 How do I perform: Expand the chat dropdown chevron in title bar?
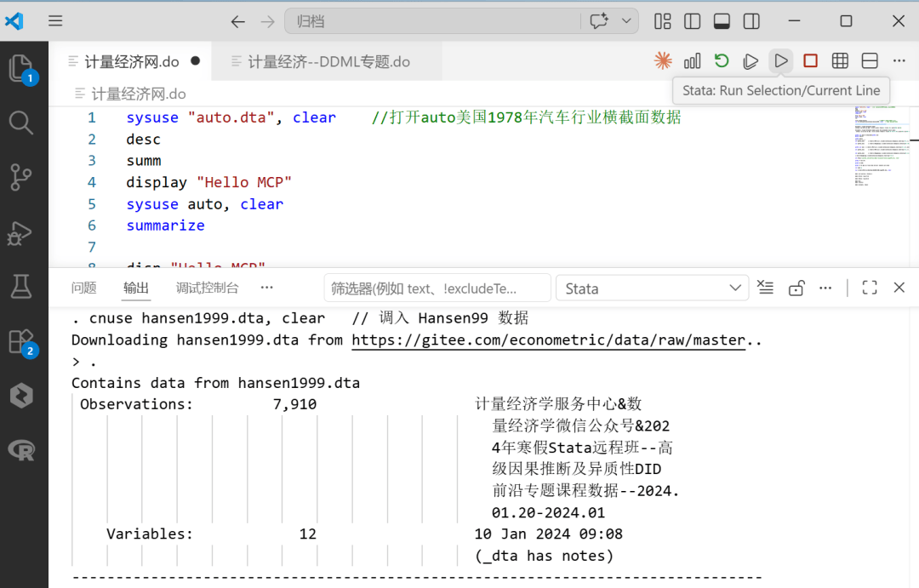coord(626,21)
